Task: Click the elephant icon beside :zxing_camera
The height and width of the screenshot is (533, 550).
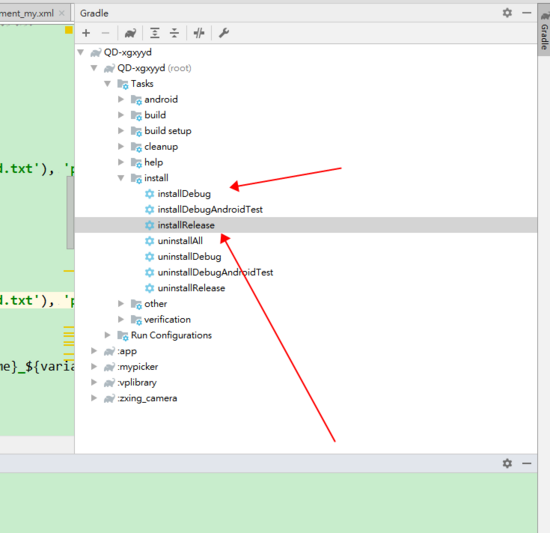Action: click(x=109, y=398)
